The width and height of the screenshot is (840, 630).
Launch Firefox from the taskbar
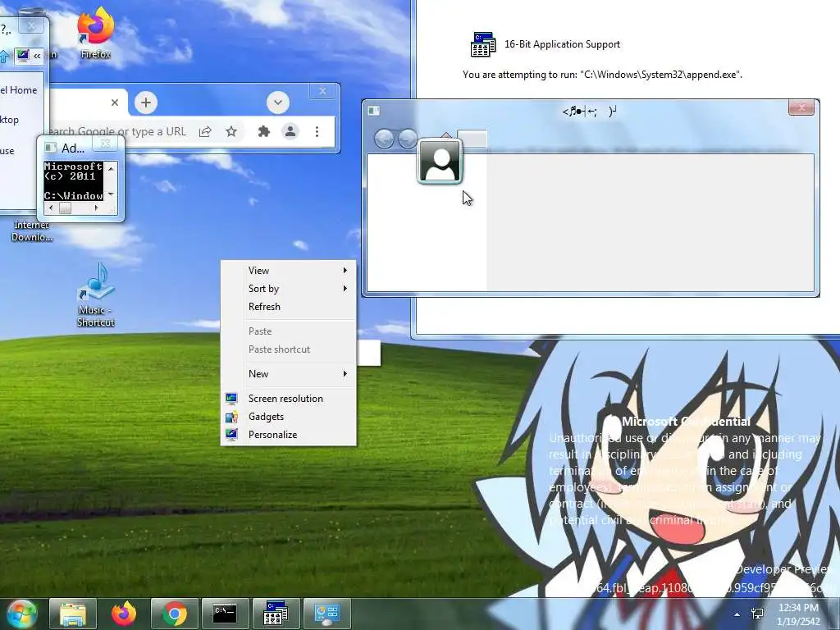click(x=124, y=614)
